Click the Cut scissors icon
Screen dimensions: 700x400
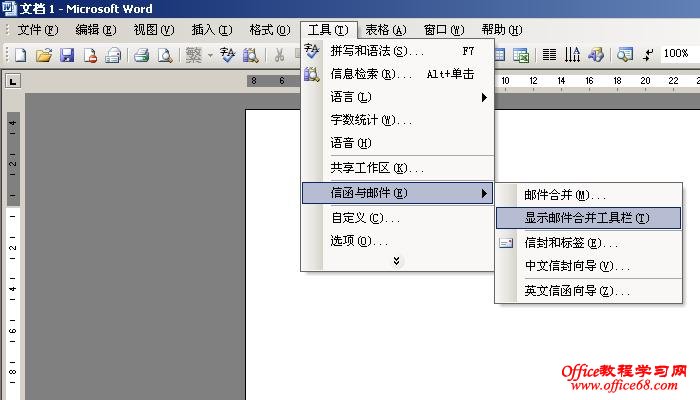tap(279, 55)
